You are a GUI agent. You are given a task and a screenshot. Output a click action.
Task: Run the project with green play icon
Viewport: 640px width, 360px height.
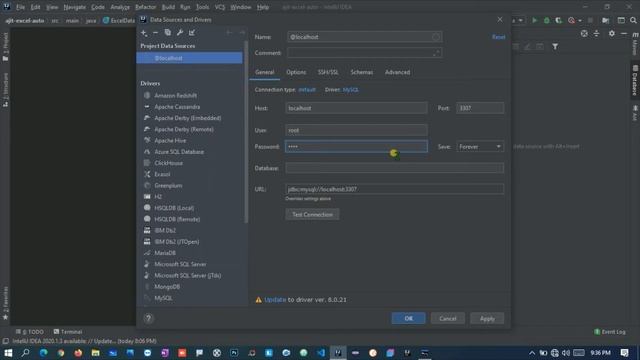[534, 20]
